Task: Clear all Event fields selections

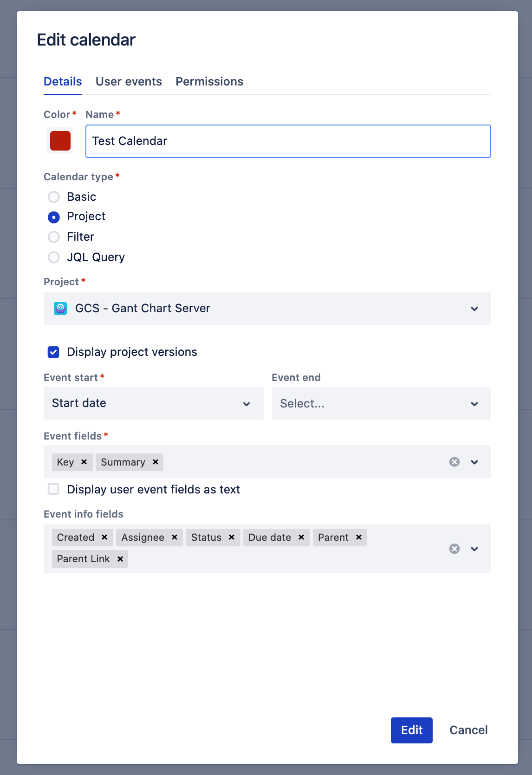Action: click(454, 462)
